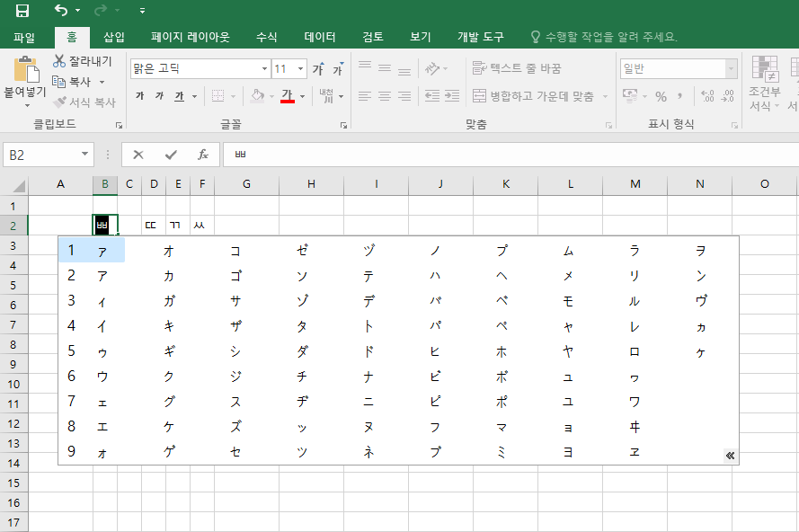Open the 파일 tab

tap(24, 37)
